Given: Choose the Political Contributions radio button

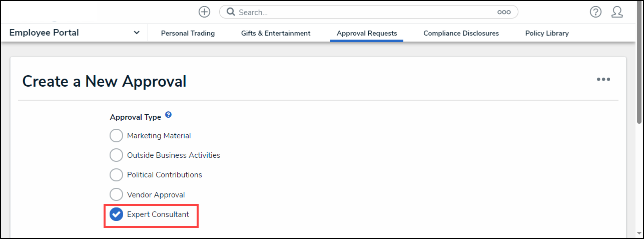Looking at the screenshot, I should click(116, 175).
